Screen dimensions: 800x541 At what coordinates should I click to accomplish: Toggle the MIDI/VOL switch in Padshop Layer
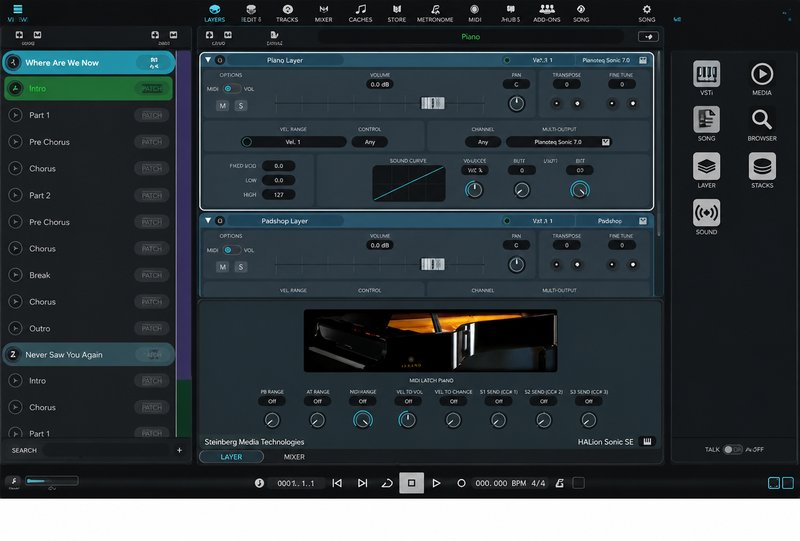point(231,250)
